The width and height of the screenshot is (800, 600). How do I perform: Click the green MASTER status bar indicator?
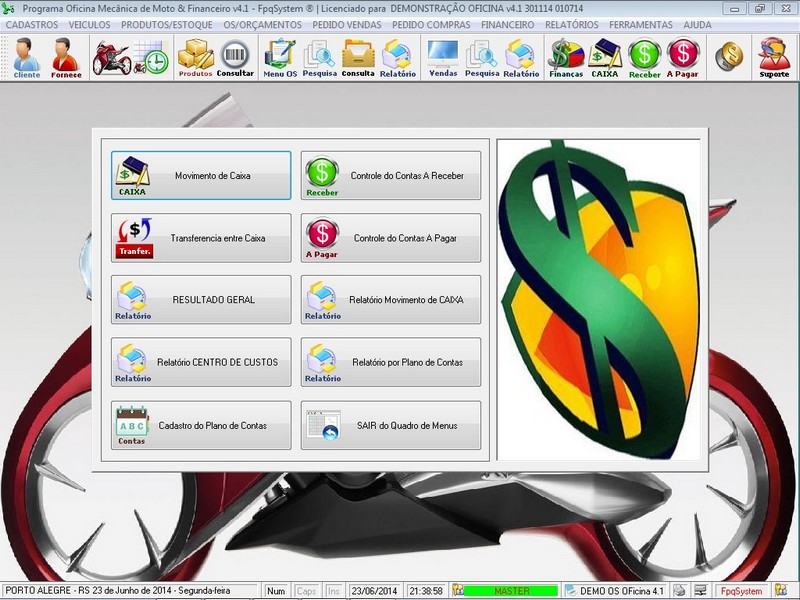[x=512, y=591]
